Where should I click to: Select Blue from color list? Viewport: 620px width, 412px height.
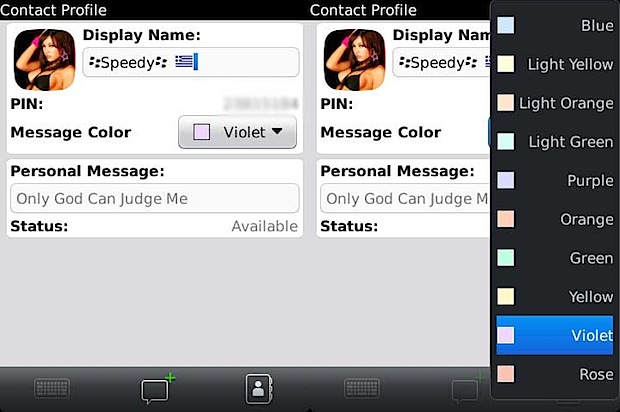pyautogui.click(x=555, y=25)
